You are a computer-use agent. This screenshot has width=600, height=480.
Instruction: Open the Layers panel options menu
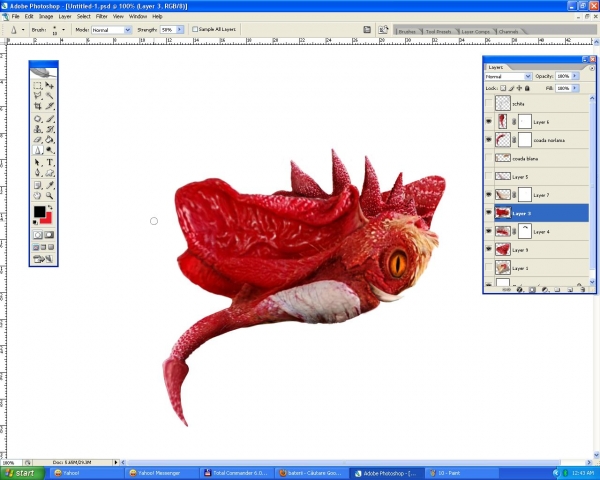tap(592, 68)
